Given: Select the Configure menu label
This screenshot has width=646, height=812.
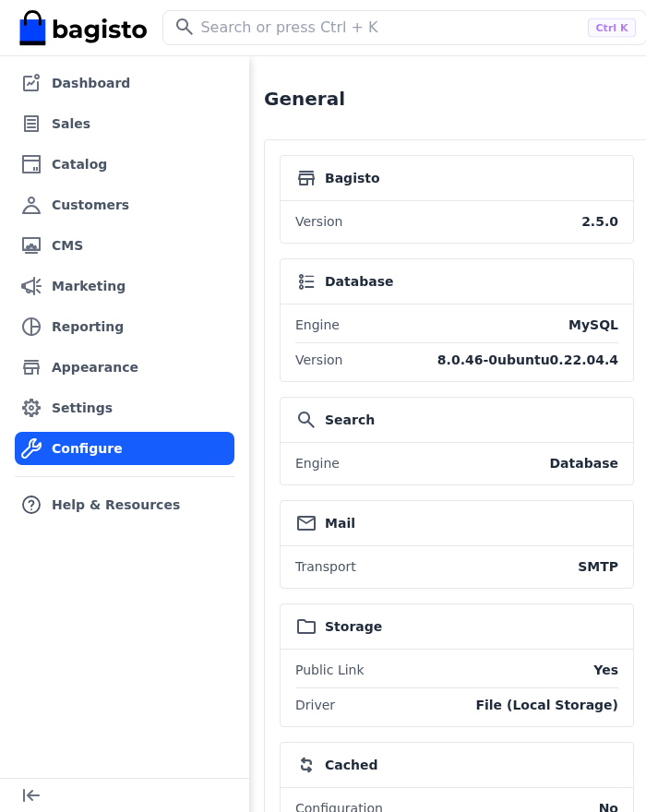Looking at the screenshot, I should tap(87, 448).
